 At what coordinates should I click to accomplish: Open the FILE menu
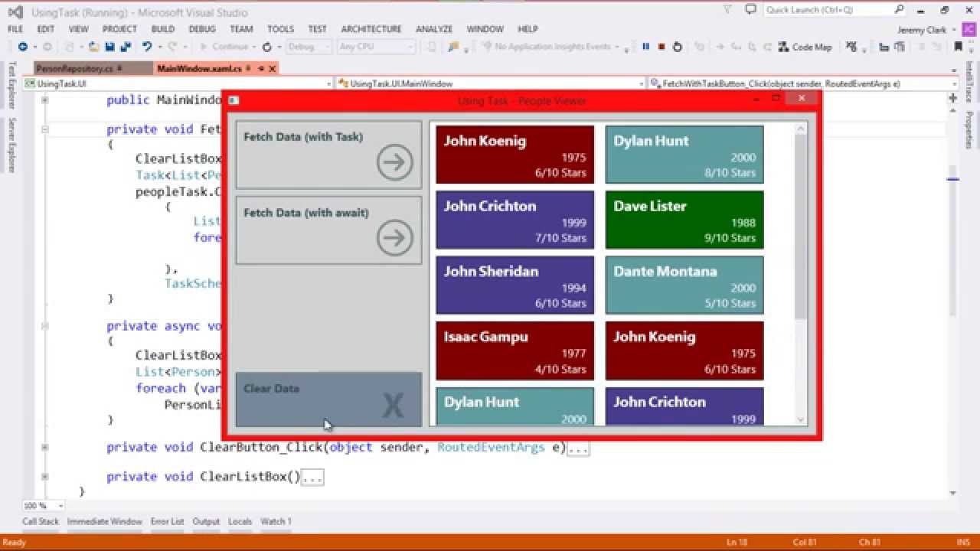coord(15,29)
